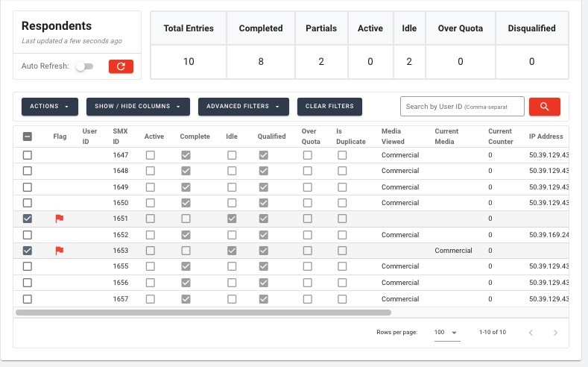Click the Qualified column header
Screen dimensions: 588x367
(271, 137)
